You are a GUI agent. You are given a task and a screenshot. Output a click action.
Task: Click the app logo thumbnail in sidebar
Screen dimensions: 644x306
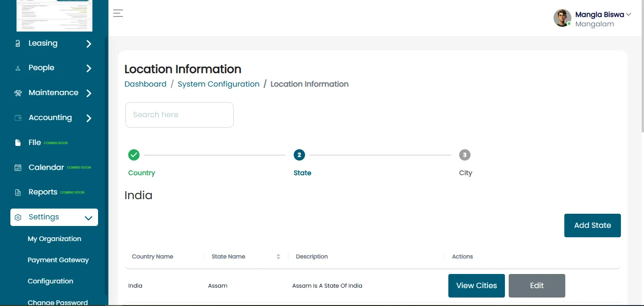click(x=54, y=16)
